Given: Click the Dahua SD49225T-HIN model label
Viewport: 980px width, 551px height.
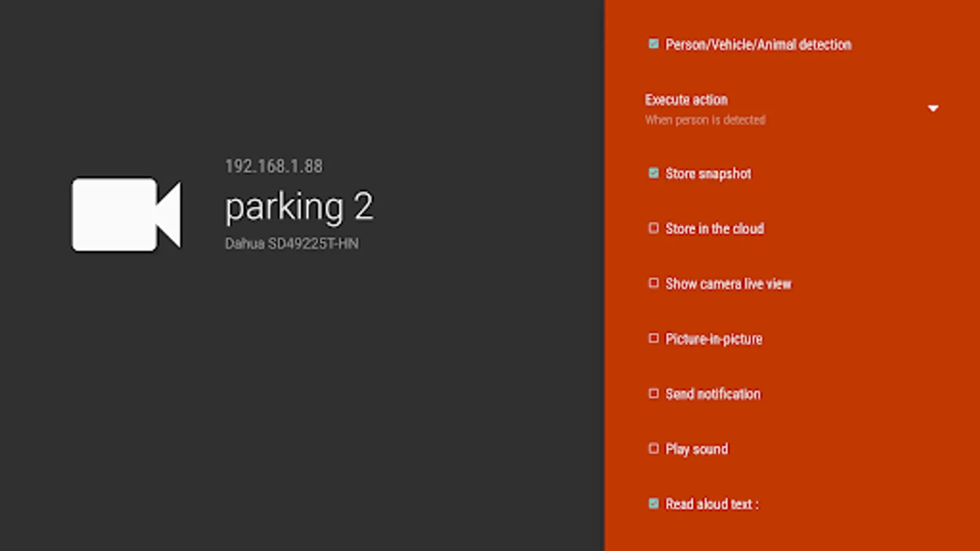Looking at the screenshot, I should pos(292,243).
